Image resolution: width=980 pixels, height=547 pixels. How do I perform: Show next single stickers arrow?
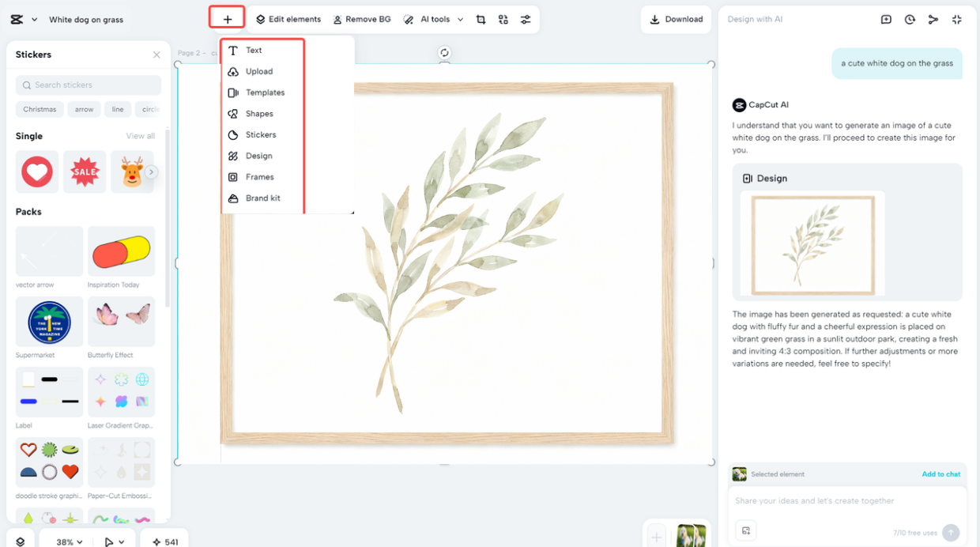click(151, 172)
